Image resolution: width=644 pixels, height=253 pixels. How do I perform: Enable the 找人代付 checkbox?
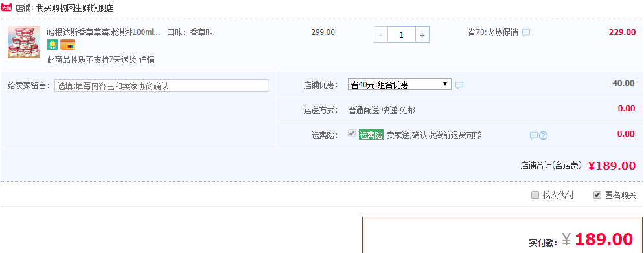pyautogui.click(x=535, y=195)
